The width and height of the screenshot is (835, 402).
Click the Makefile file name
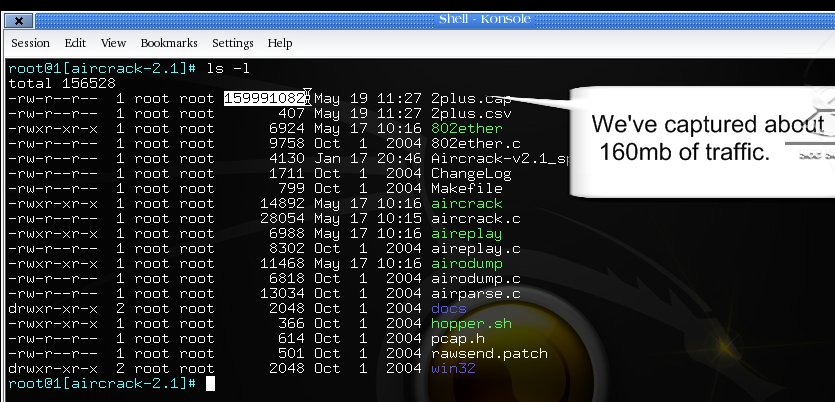point(466,188)
